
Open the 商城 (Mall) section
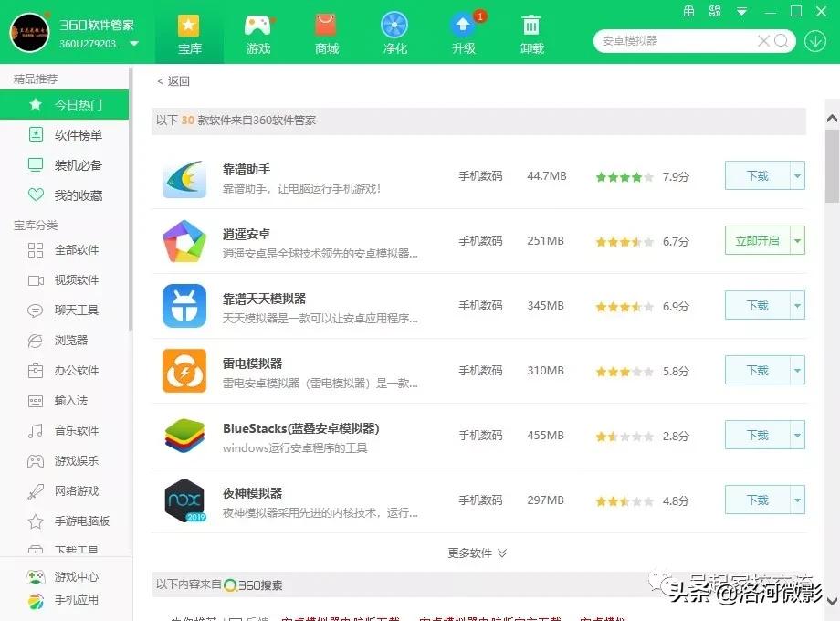pyautogui.click(x=326, y=32)
